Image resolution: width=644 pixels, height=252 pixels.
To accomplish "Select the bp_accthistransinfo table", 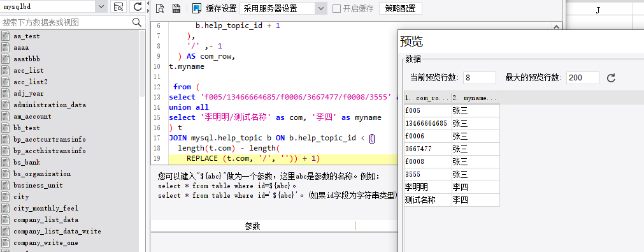I will [50, 151].
